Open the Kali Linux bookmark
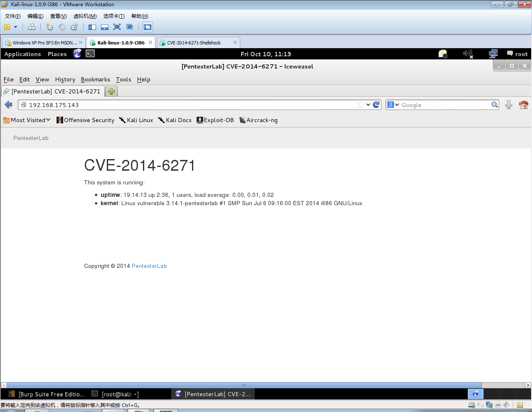The height and width of the screenshot is (412, 532). (136, 120)
